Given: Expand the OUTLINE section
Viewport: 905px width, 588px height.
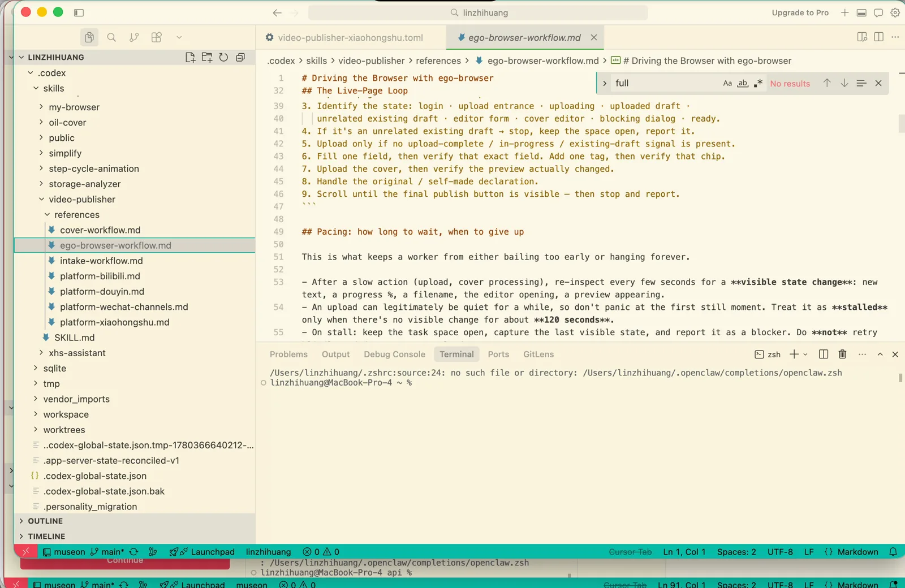Looking at the screenshot, I should coord(45,521).
